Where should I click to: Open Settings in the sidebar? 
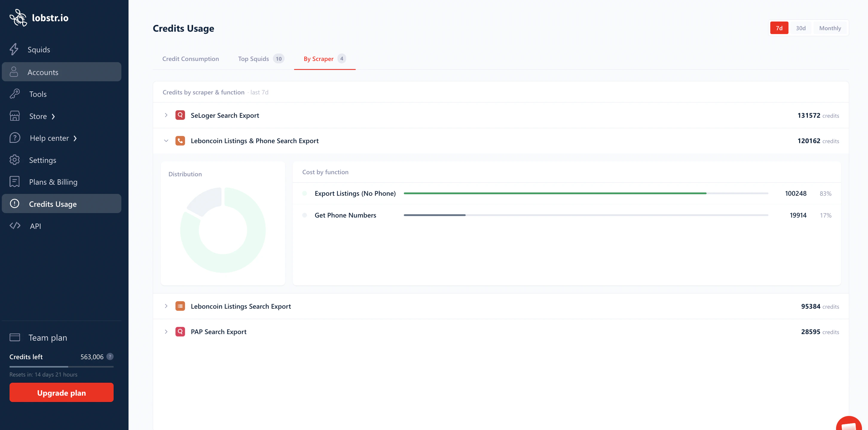tap(61, 160)
